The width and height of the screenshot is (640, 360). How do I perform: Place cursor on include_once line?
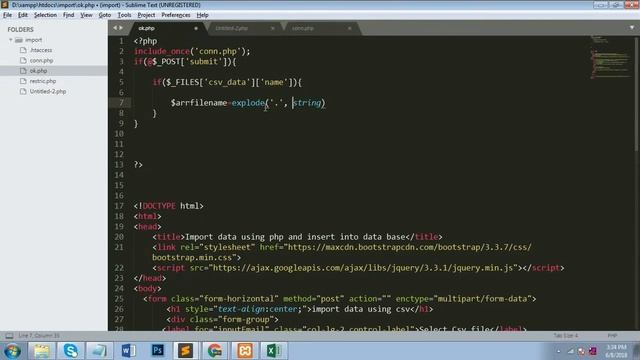[192, 51]
